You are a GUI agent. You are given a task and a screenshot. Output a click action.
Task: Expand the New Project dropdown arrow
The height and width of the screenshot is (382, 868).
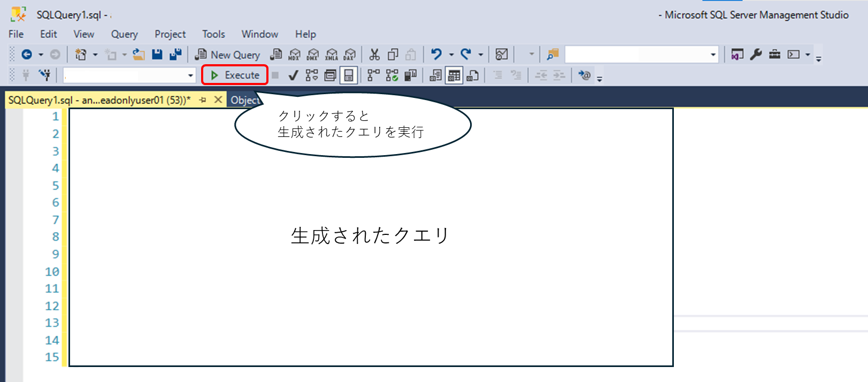click(x=95, y=55)
